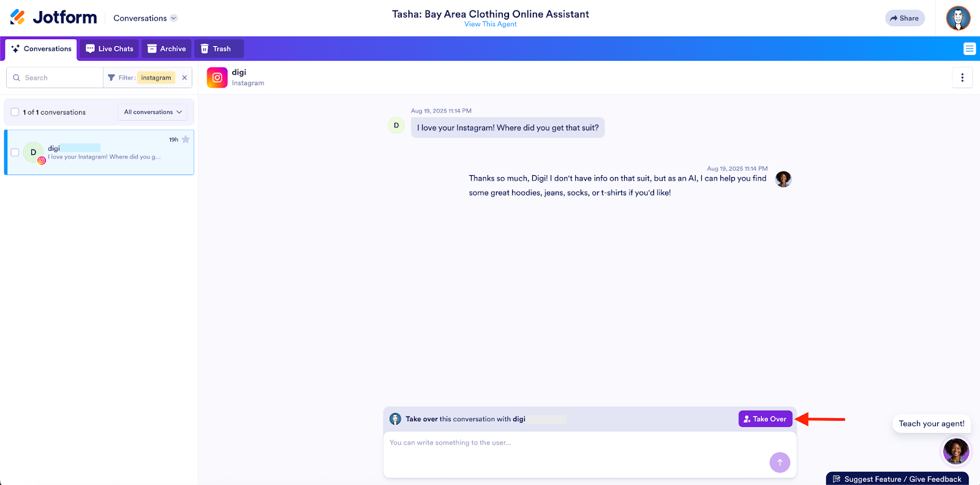Click the AI agent avatar beside the reply
The width and height of the screenshot is (980, 485).
(x=783, y=179)
